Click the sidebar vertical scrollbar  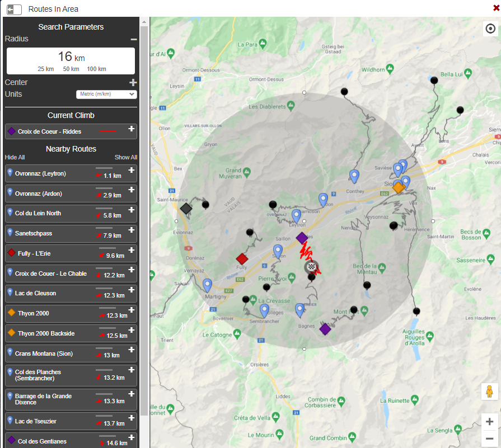click(x=144, y=220)
